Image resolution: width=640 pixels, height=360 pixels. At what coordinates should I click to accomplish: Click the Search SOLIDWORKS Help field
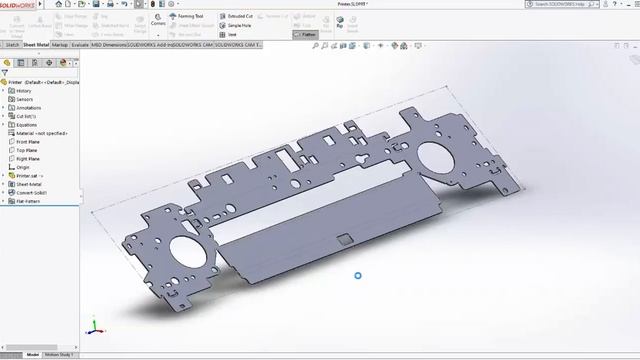pos(562,4)
